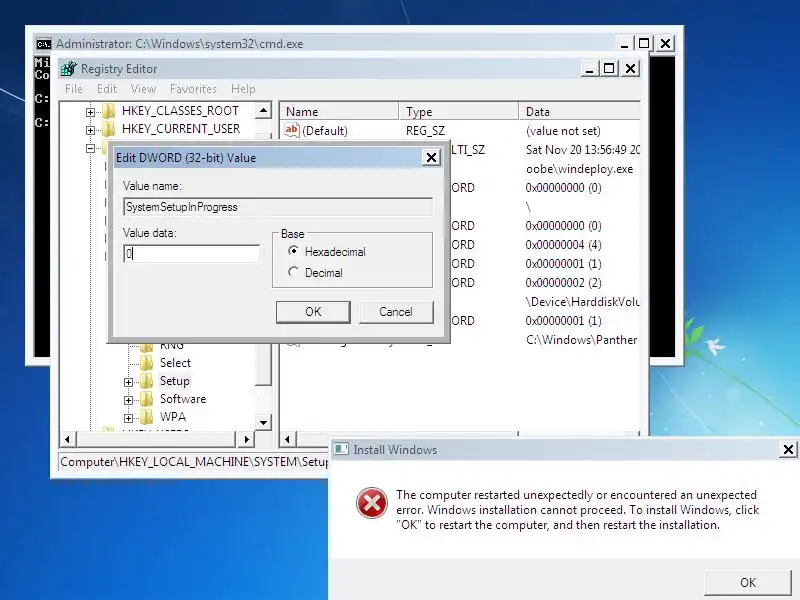
Task: Click the Data column header
Action: click(580, 112)
